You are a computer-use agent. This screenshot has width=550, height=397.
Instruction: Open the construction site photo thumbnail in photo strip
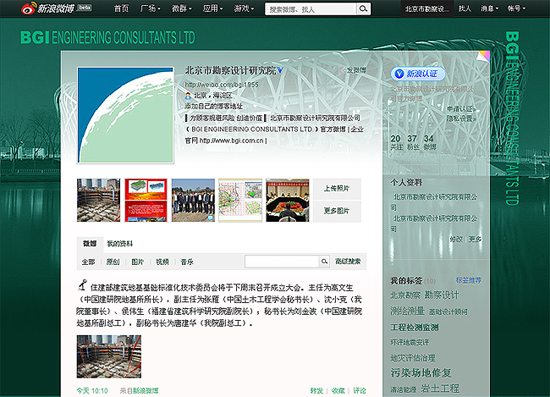99,200
